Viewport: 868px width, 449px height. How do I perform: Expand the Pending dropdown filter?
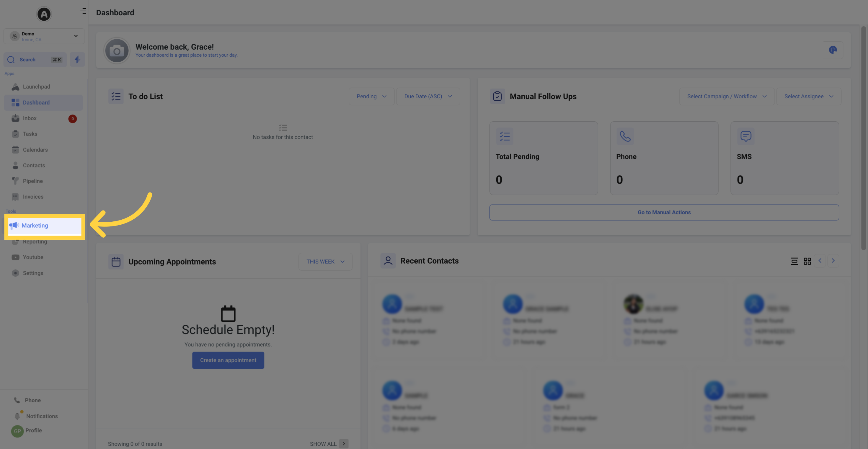tap(372, 96)
